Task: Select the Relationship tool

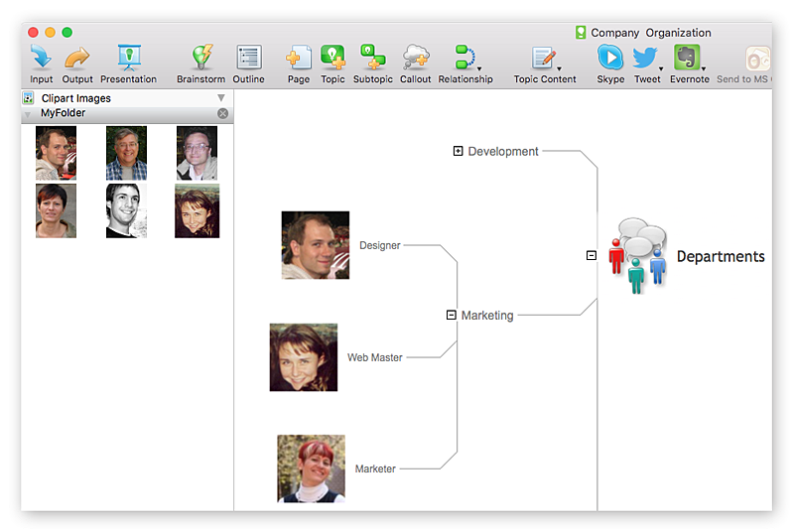Action: [x=465, y=64]
